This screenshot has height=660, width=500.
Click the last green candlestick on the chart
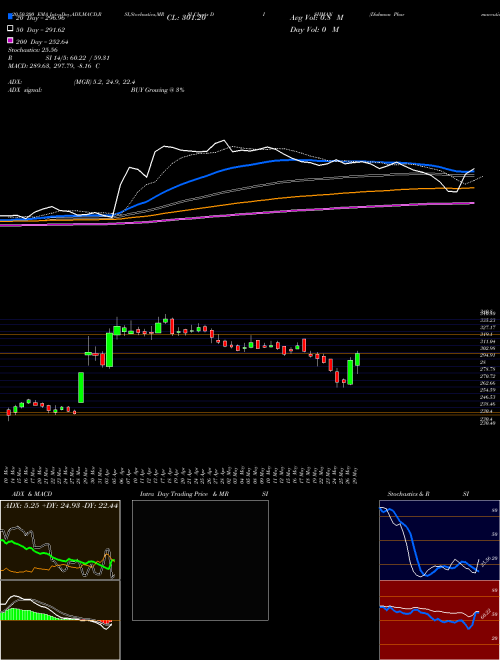tap(357, 359)
